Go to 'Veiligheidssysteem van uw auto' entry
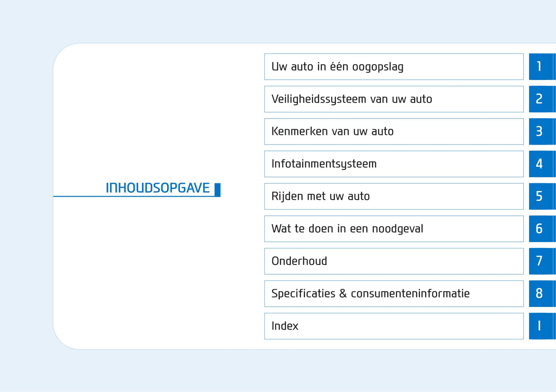 394,99
